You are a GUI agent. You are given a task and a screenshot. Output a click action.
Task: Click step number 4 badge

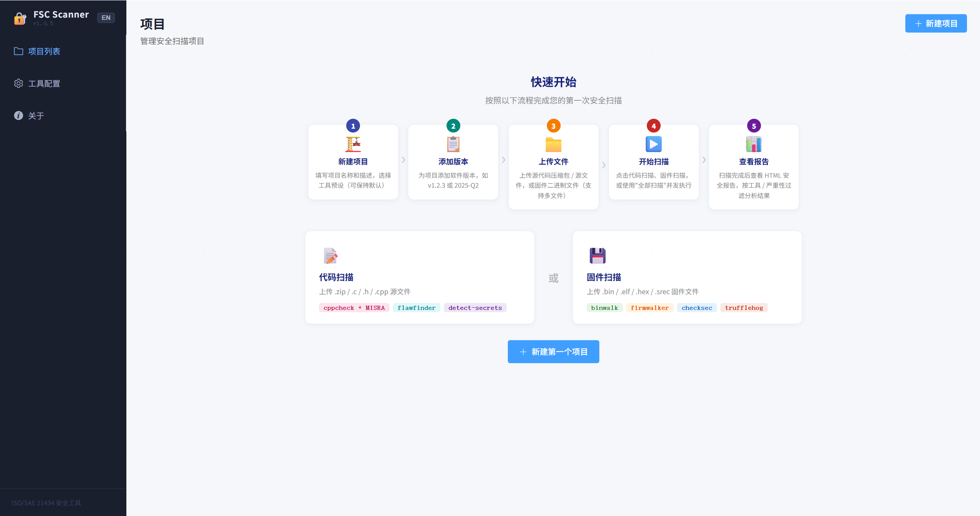click(654, 126)
